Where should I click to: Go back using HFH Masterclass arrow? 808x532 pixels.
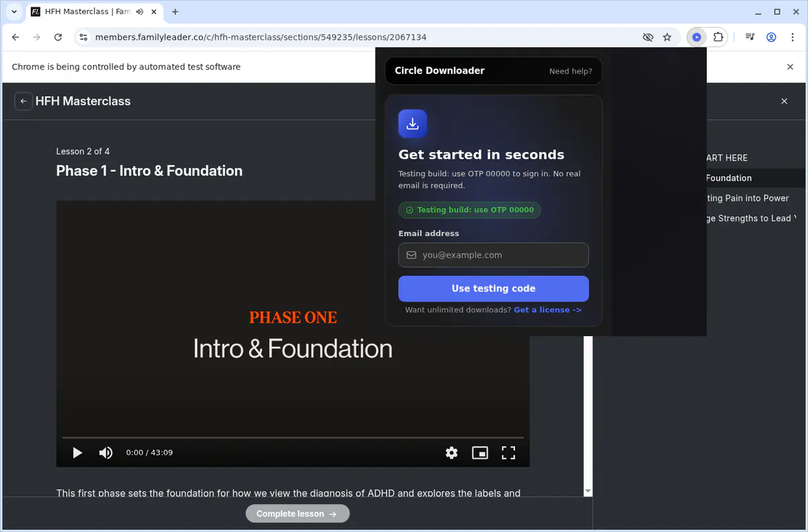coord(24,101)
